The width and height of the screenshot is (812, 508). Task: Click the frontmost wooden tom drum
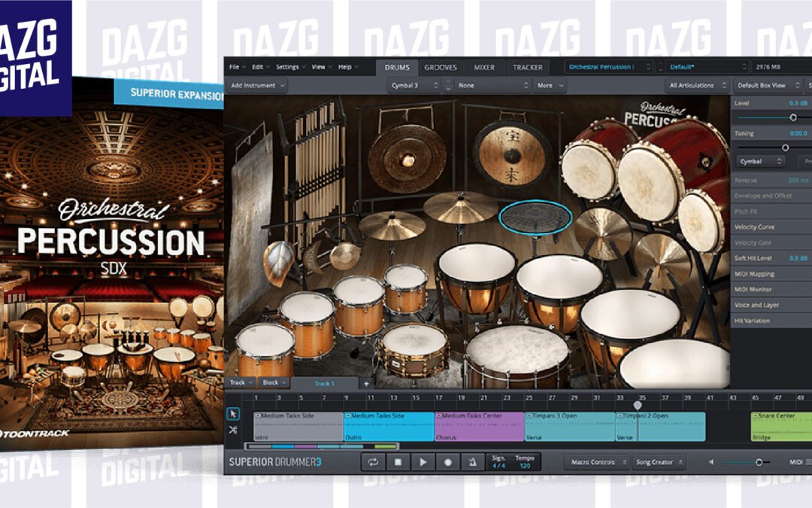pyautogui.click(x=265, y=348)
